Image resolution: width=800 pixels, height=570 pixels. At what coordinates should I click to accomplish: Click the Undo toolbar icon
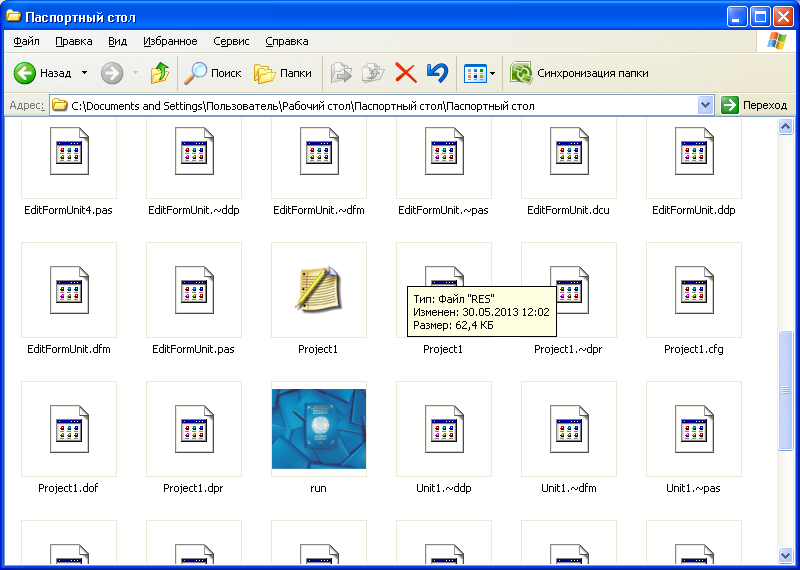coord(437,73)
